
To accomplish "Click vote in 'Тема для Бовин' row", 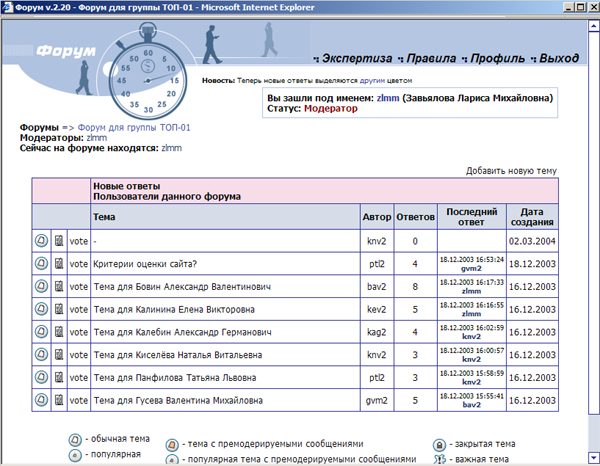I will [78, 287].
